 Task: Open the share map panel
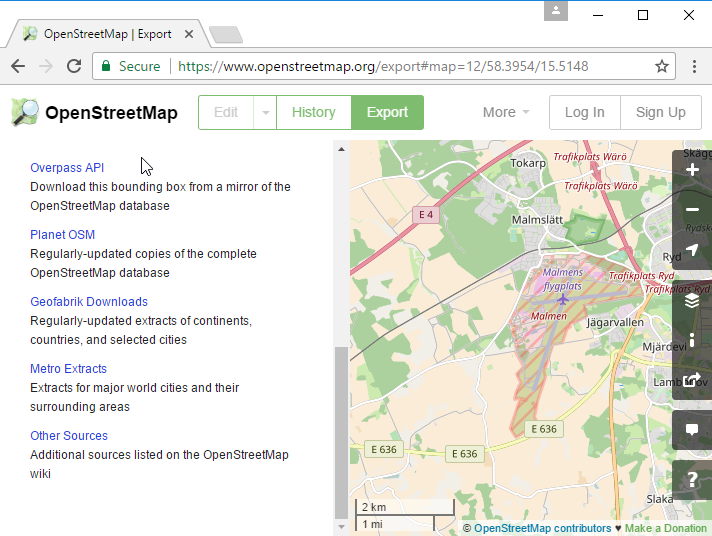point(692,380)
